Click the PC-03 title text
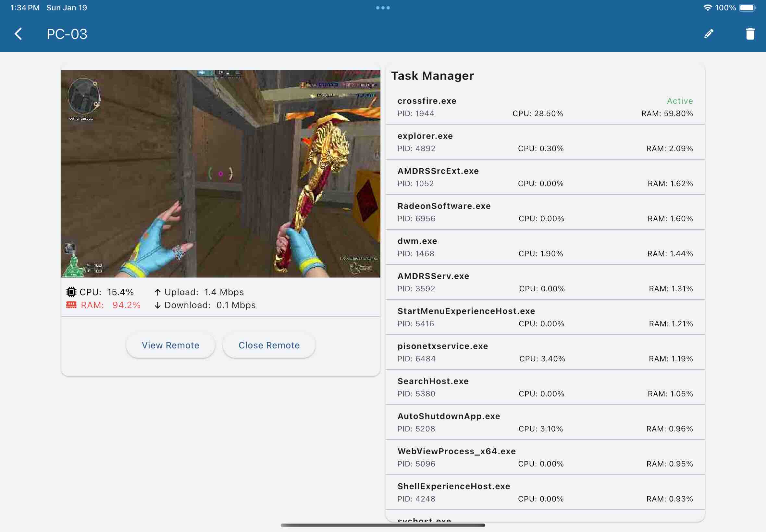 [x=67, y=34]
